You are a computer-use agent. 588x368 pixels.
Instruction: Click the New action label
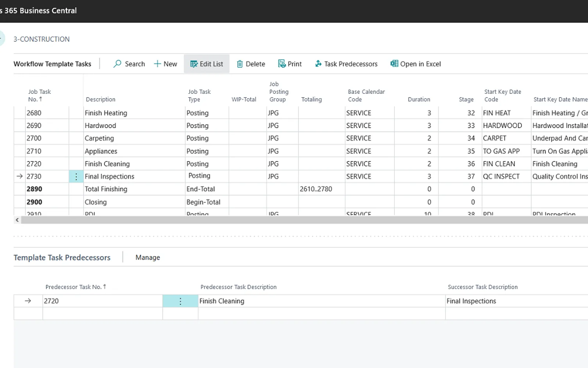pyautogui.click(x=170, y=64)
